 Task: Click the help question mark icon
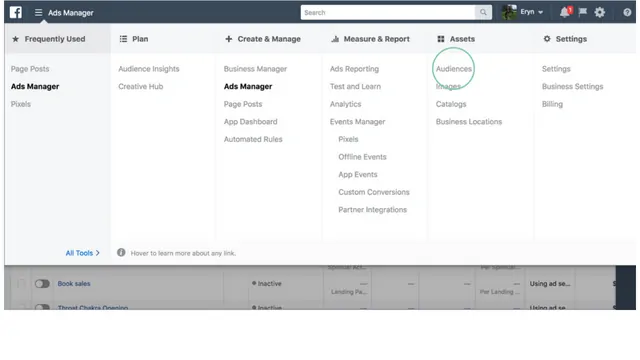click(627, 13)
